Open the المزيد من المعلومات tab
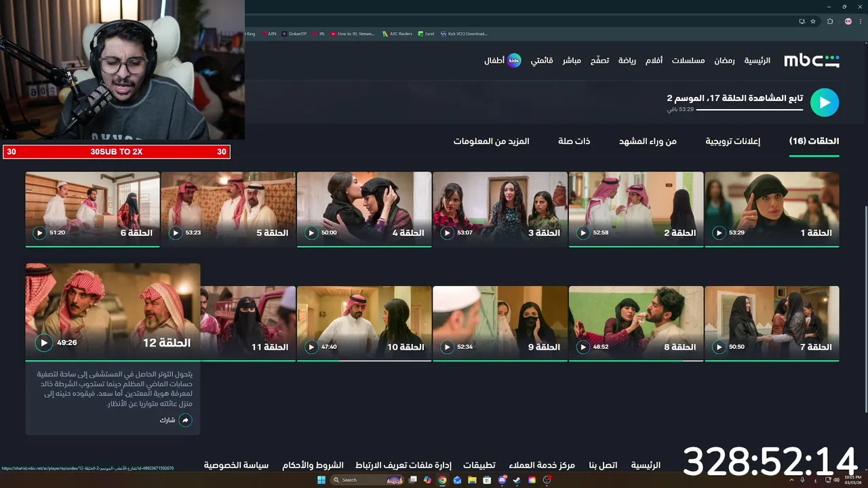This screenshot has height=488, width=868. click(x=492, y=141)
